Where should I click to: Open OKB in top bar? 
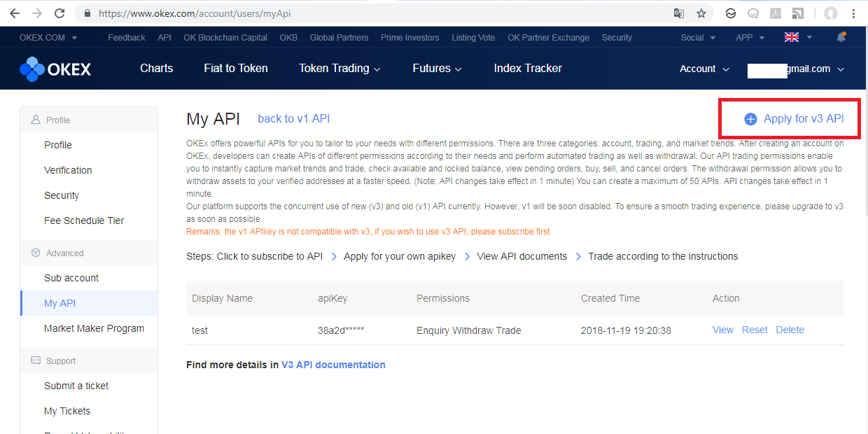[288, 38]
